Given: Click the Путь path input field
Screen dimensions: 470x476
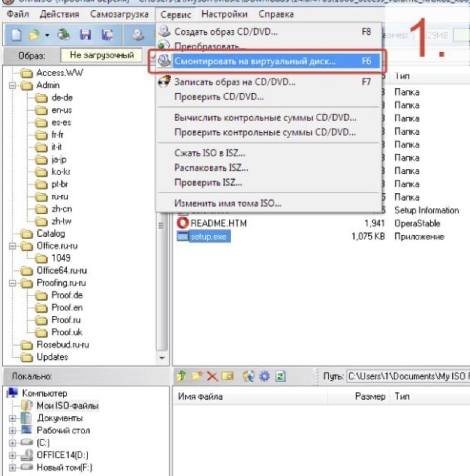Looking at the screenshot, I should click(x=408, y=376).
